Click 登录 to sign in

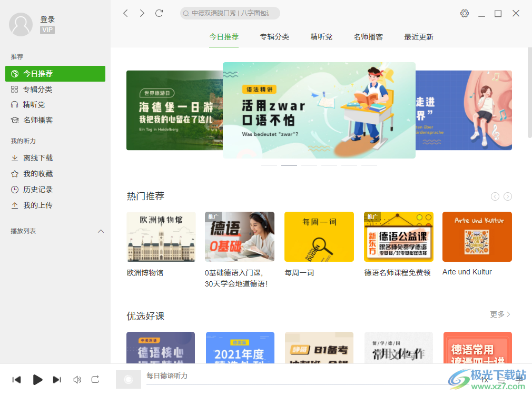pos(47,19)
